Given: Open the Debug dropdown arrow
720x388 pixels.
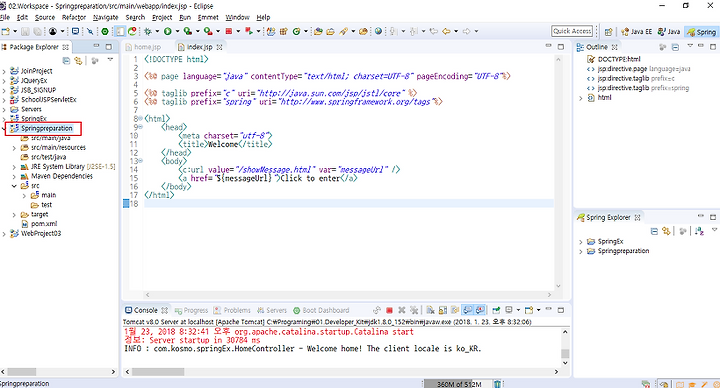Looking at the screenshot, I should 157,31.
